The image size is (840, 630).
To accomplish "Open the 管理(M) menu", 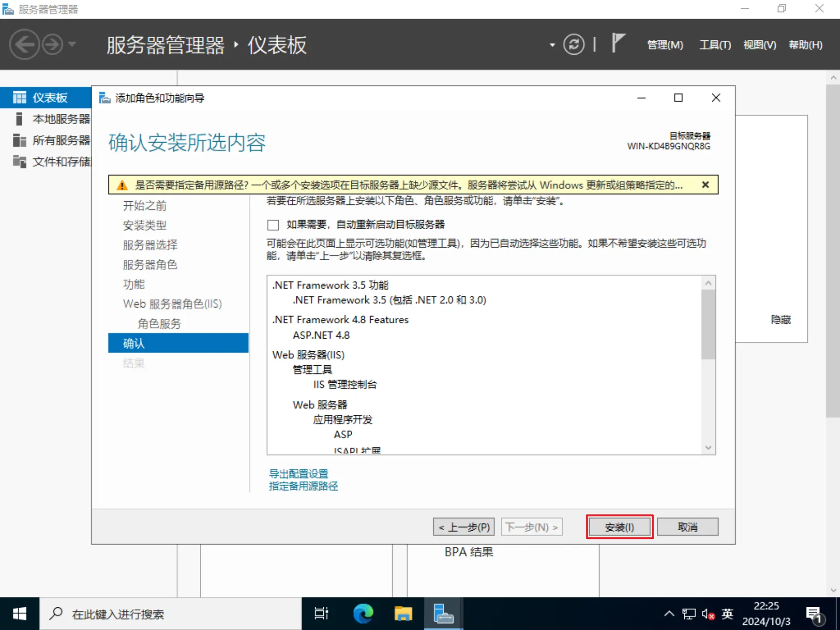I will point(665,45).
